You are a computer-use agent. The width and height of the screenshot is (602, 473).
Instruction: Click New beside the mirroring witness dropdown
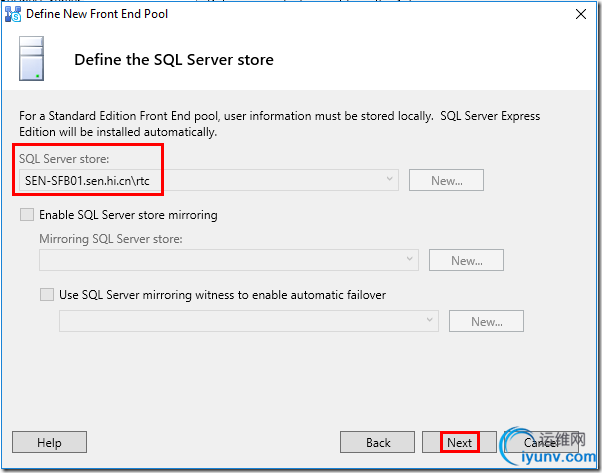point(486,321)
